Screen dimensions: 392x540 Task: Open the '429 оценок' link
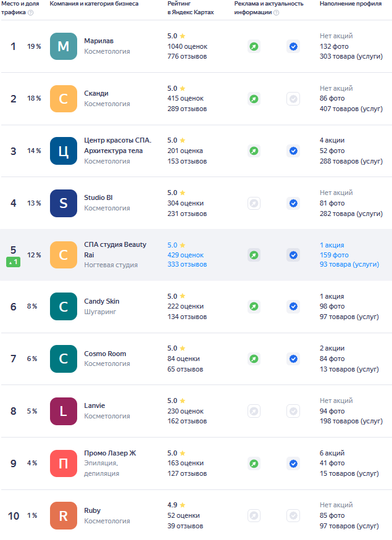[x=185, y=255]
